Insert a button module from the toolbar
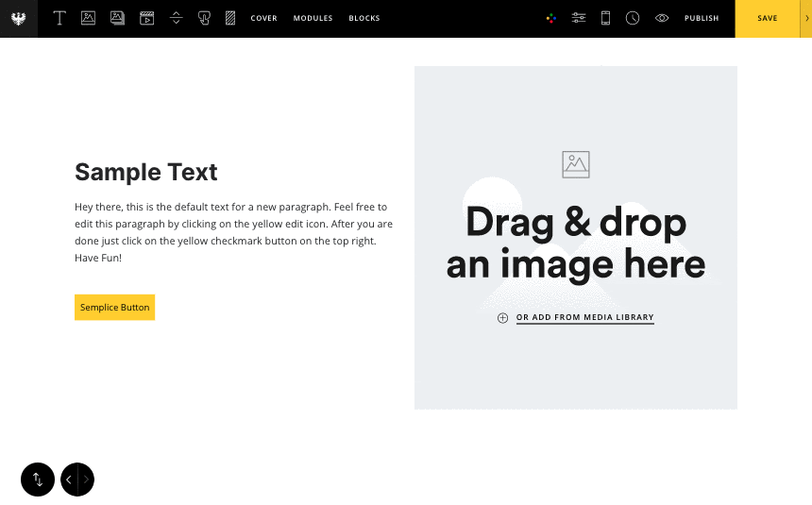The image size is (812, 505). pyautogui.click(x=204, y=18)
